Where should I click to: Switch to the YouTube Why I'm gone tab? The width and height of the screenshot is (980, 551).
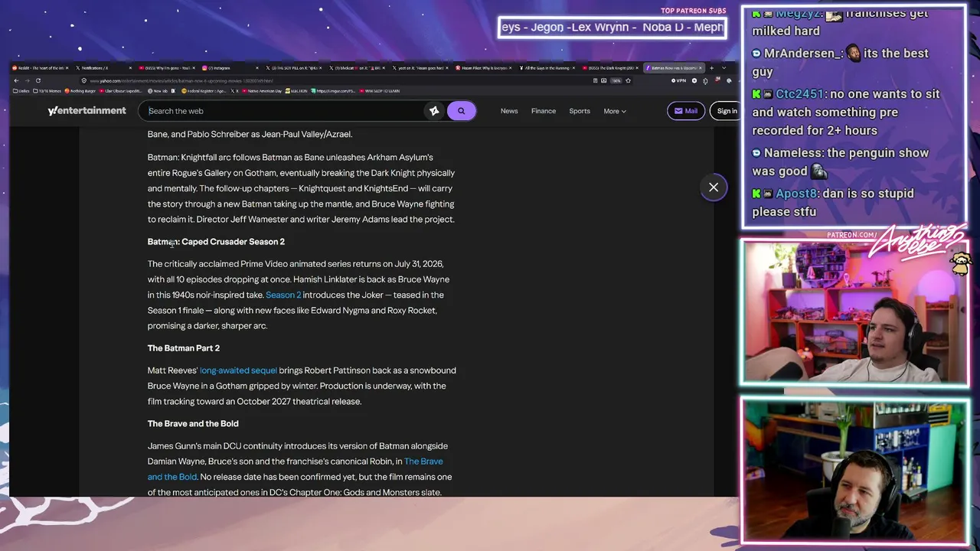click(x=167, y=68)
